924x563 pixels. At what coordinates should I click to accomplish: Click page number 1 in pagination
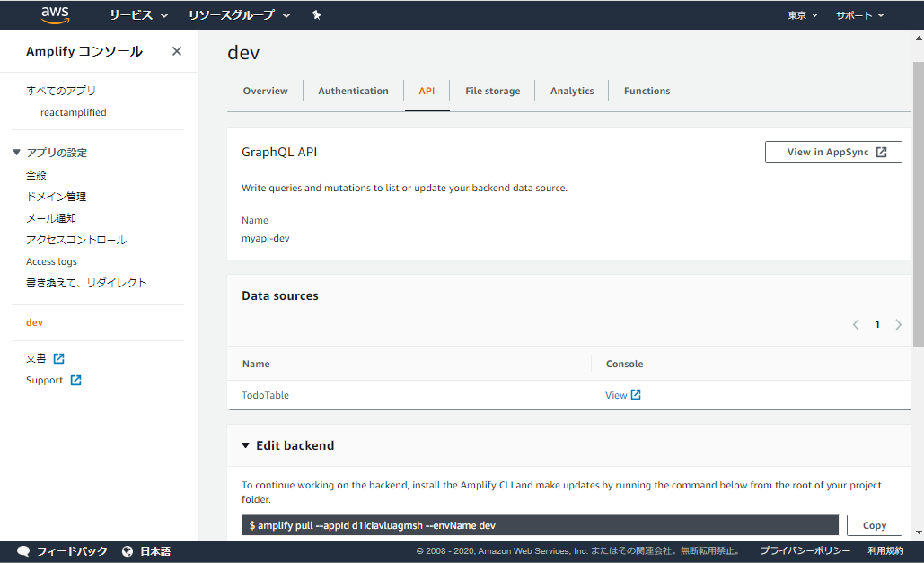877,324
